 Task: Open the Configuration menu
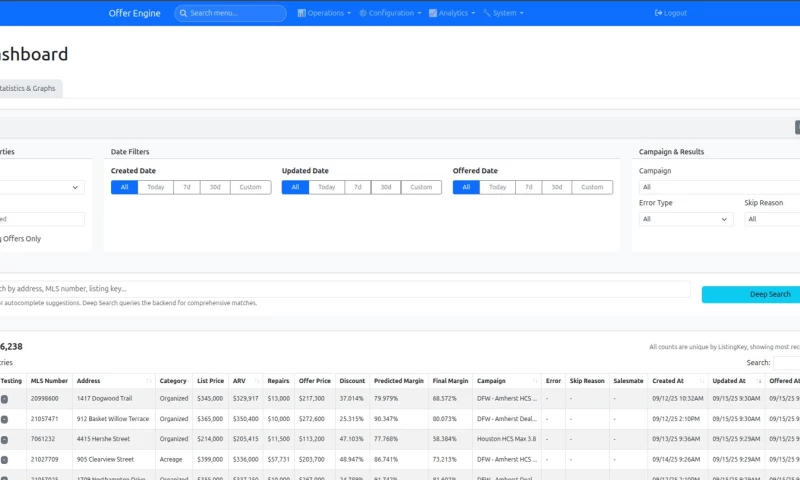tap(390, 13)
